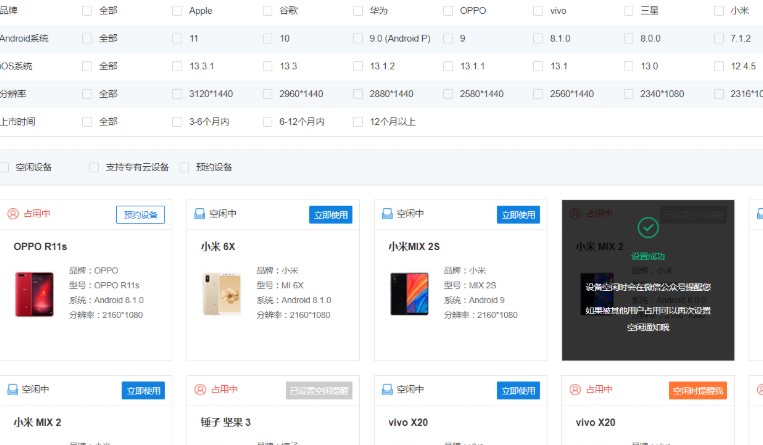
Task: Click the grey 已设置空闲提醒 button on 锤子 坚果 3
Action: (x=319, y=390)
